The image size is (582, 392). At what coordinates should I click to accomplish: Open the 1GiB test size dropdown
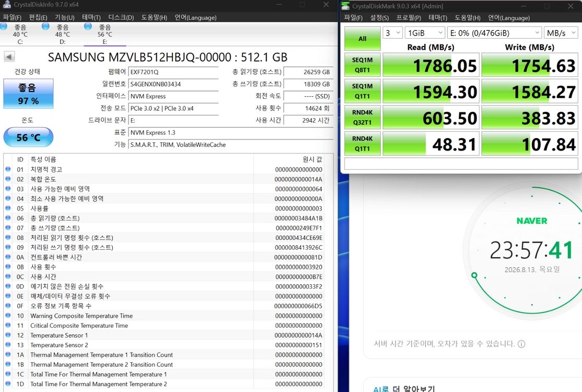coord(425,32)
